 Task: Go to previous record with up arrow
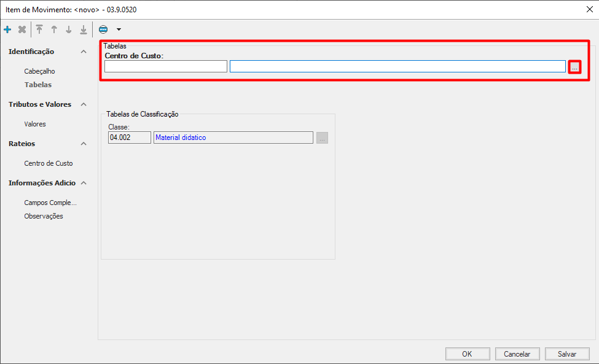[54, 29]
